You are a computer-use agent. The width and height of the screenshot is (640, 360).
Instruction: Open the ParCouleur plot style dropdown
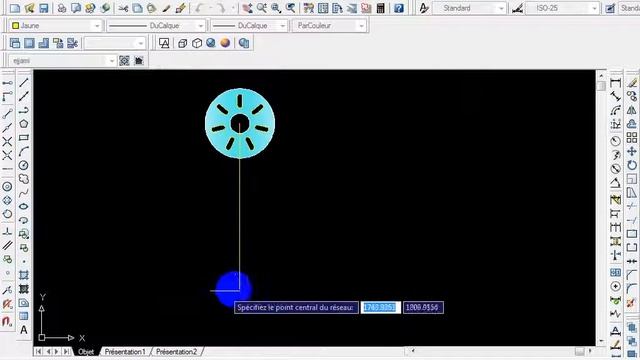(x=329, y=26)
